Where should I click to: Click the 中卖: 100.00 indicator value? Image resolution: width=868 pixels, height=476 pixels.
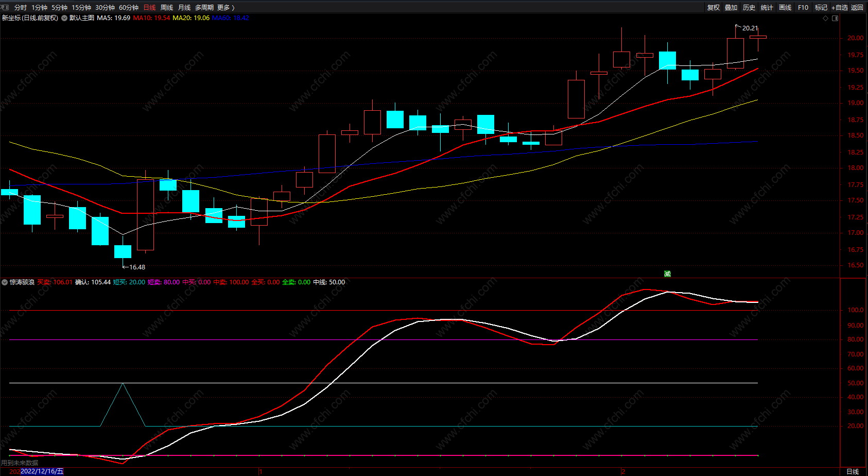pyautogui.click(x=231, y=282)
